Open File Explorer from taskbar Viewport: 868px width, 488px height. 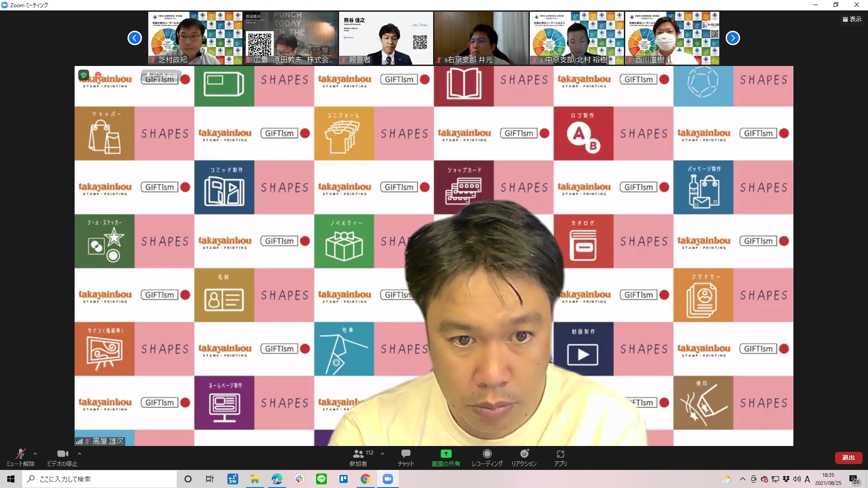click(255, 479)
